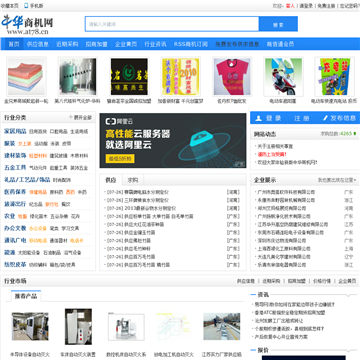The height and width of the screenshot is (360, 360).
Task: Open RSS商机订阅 in the navigation bar
Action: 191,44
